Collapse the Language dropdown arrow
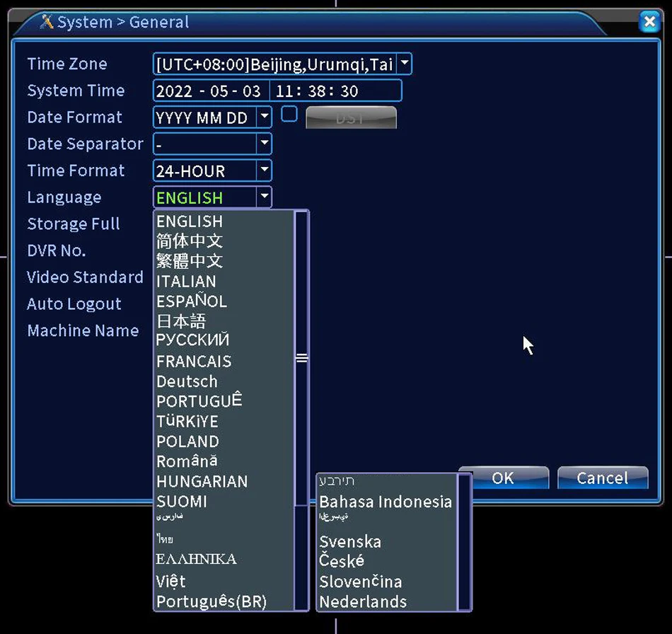 [264, 197]
